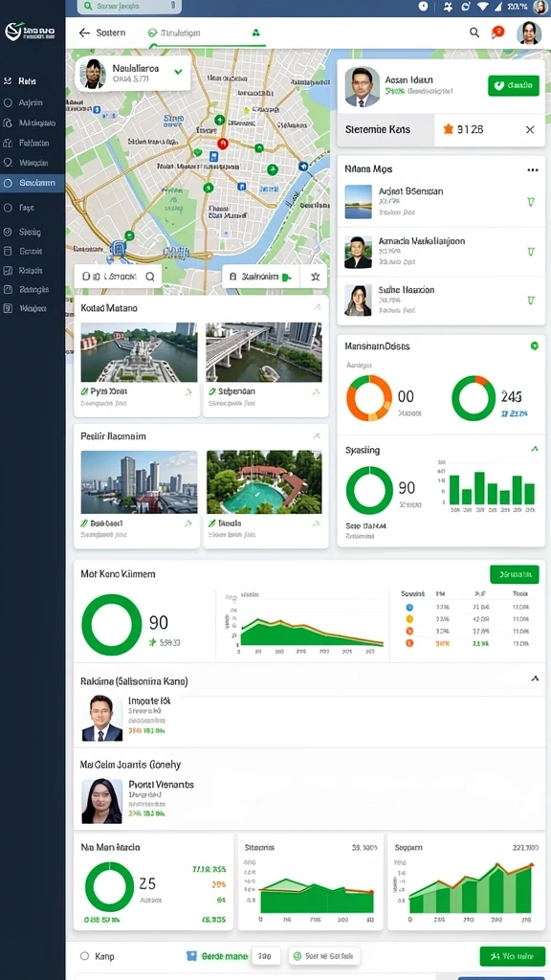
Task: Open the 700 value box in the bottom bar
Action: pos(266,956)
